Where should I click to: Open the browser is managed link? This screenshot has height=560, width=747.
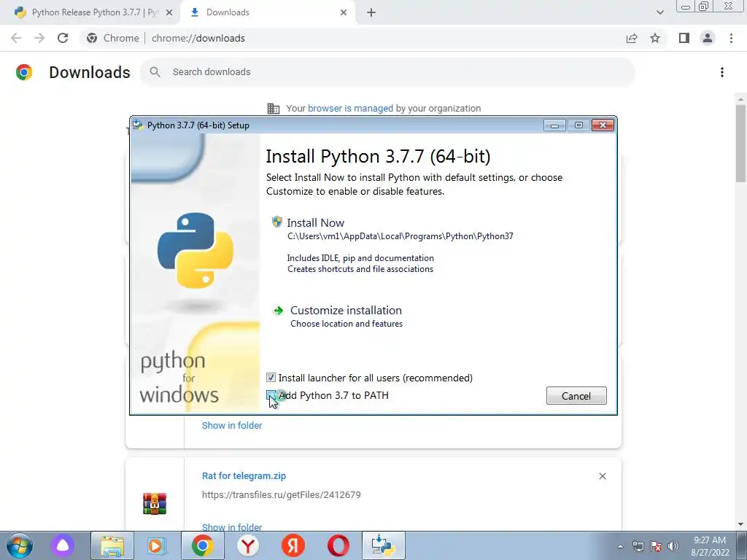350,109
